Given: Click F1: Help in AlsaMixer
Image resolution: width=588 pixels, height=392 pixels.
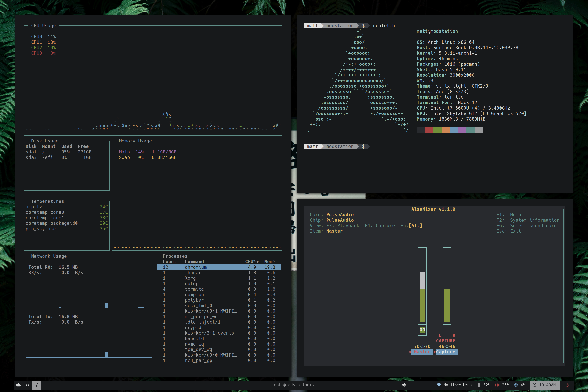Looking at the screenshot, I should (x=509, y=215).
